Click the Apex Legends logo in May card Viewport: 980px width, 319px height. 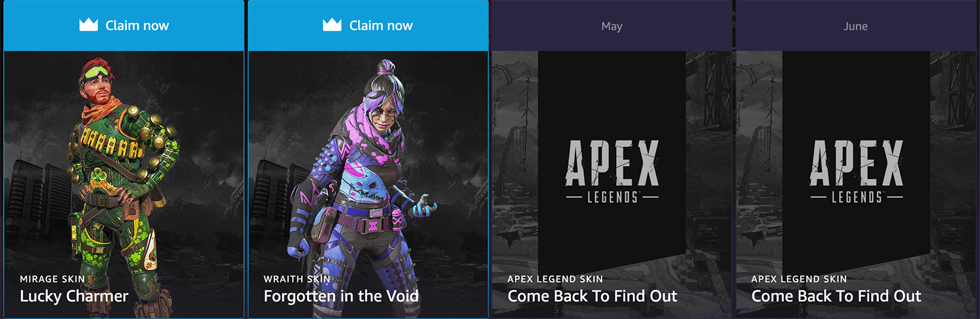(612, 169)
